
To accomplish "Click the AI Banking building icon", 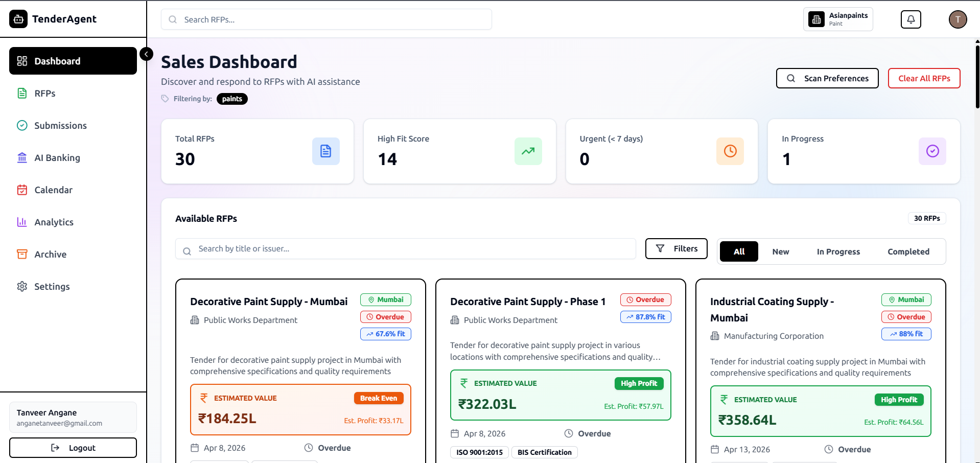I will [22, 157].
